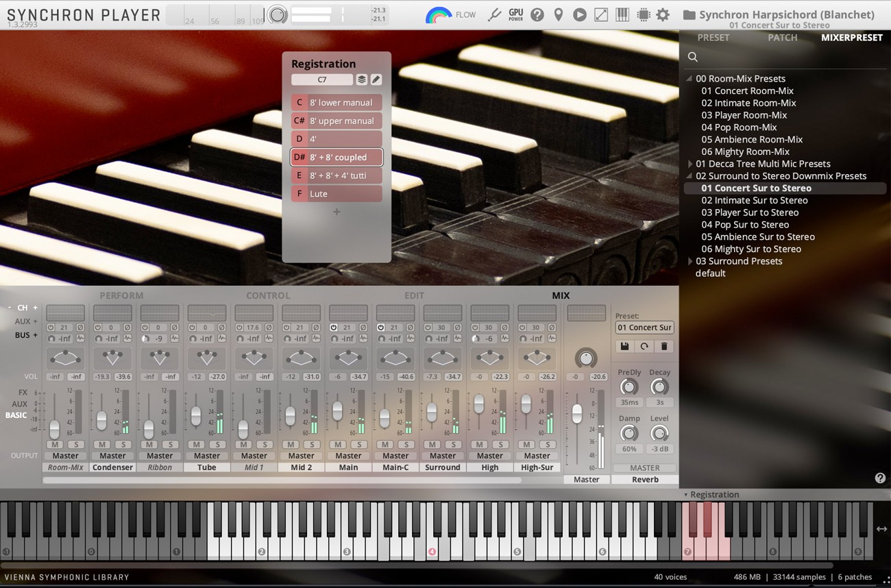Select the 8' + 8' + 4' tutti registration
Screen dimensions: 891x588
337,175
